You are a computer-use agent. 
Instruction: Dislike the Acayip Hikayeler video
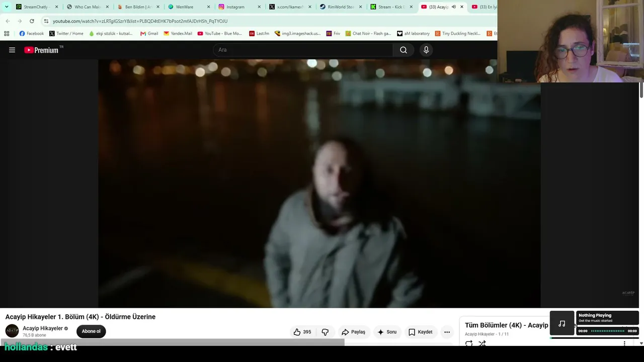(325, 332)
